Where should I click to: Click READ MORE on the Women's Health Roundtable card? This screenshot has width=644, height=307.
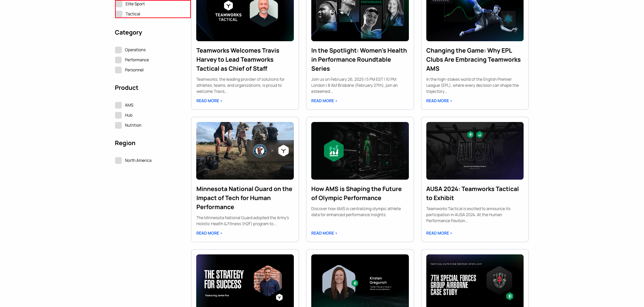[323, 101]
